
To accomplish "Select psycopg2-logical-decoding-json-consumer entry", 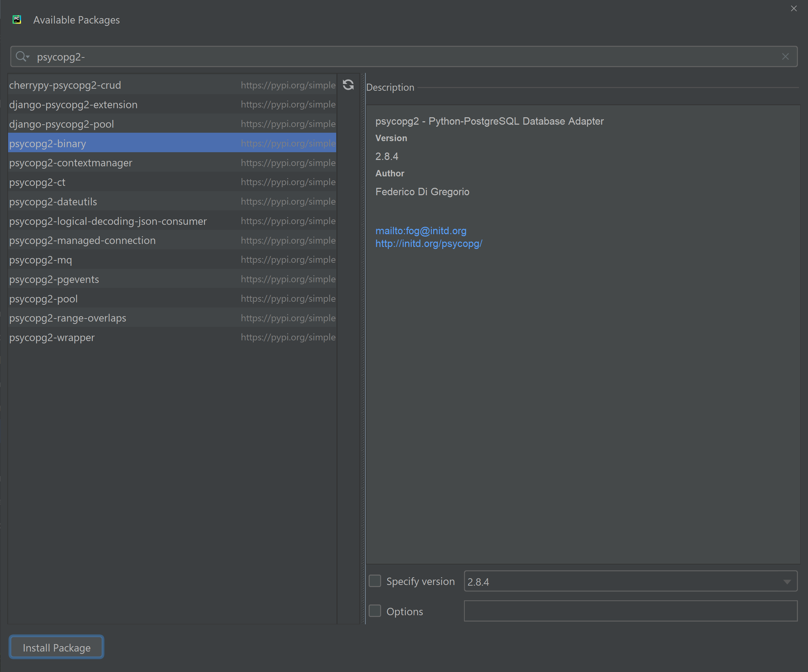I will point(108,221).
